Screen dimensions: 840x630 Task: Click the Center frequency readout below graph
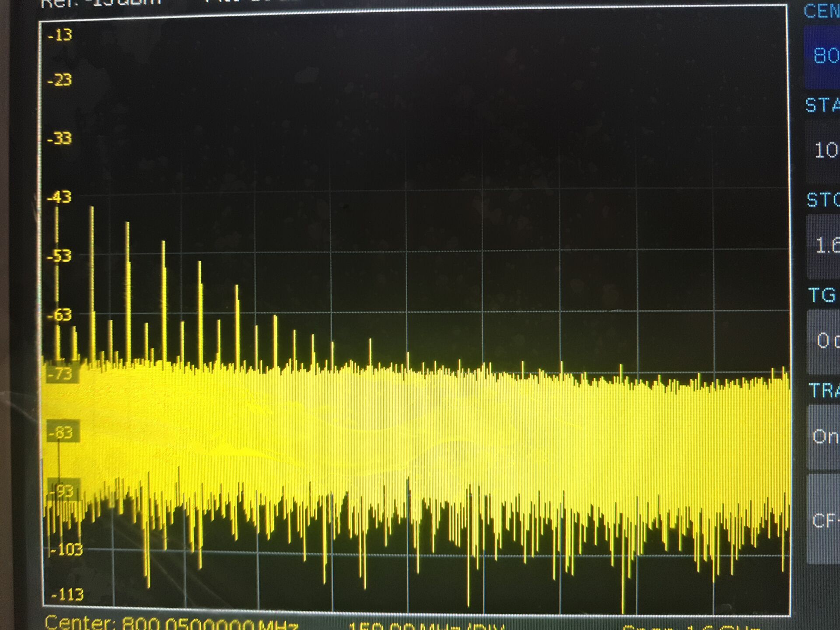(x=171, y=623)
